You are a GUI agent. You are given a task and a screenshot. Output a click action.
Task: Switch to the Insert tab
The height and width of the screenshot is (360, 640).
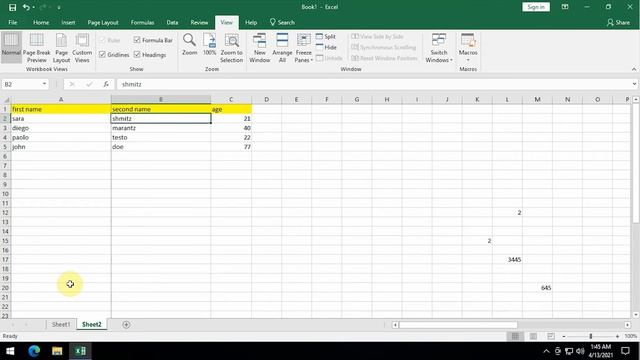(68, 22)
